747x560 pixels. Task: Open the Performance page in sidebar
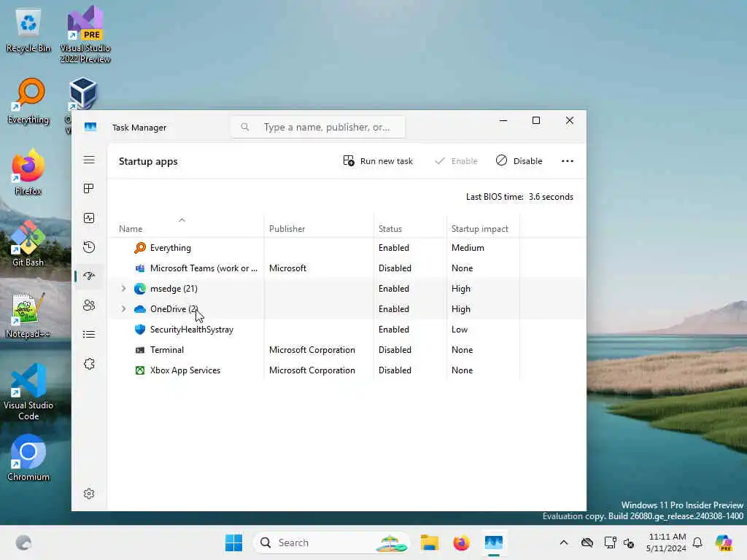click(89, 218)
